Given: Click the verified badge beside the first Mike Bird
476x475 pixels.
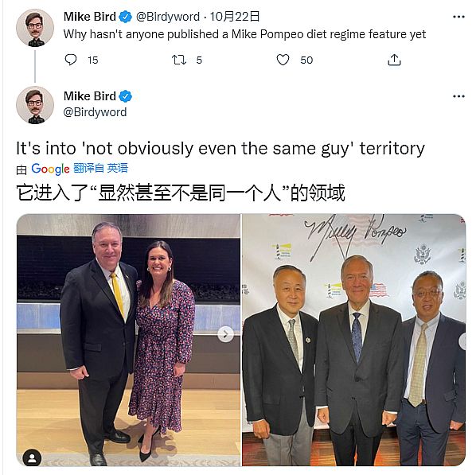Looking at the screenshot, I should coord(125,17).
